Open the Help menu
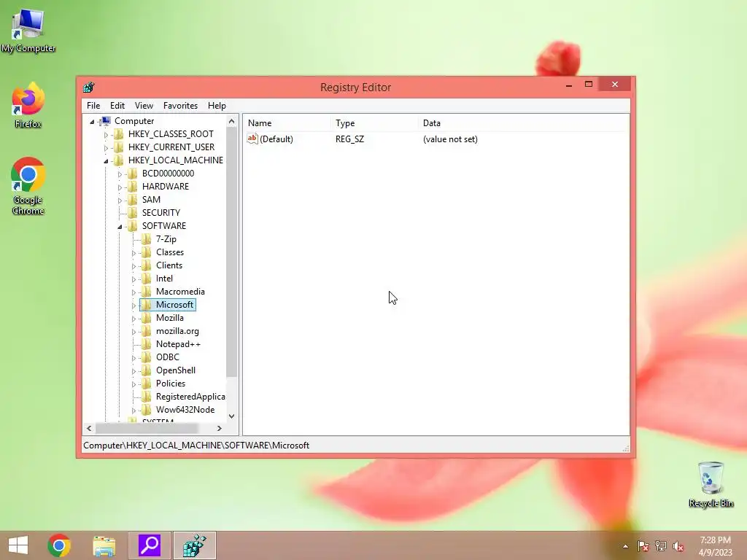747x560 pixels. click(x=217, y=106)
